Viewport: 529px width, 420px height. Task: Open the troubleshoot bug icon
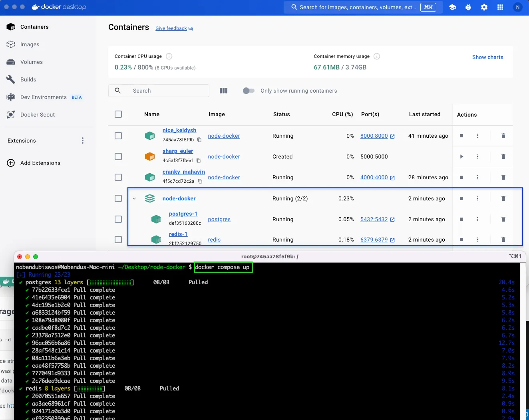(468, 7)
